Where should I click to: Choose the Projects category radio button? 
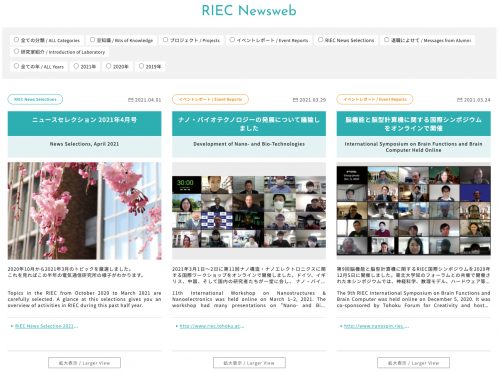(165, 40)
